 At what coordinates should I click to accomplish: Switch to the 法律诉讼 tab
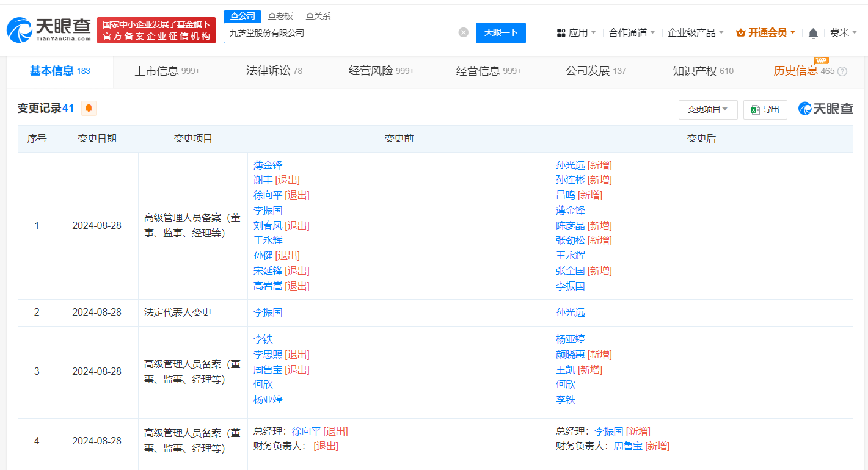pyautogui.click(x=274, y=71)
